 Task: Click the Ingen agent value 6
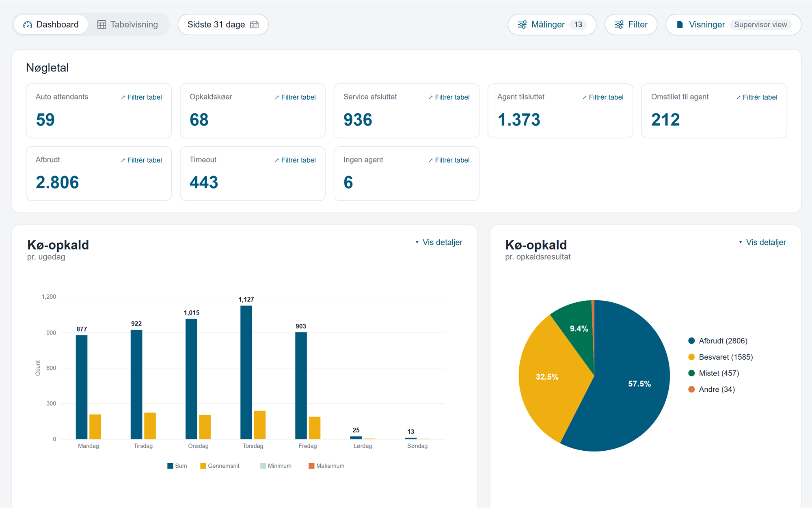(348, 182)
